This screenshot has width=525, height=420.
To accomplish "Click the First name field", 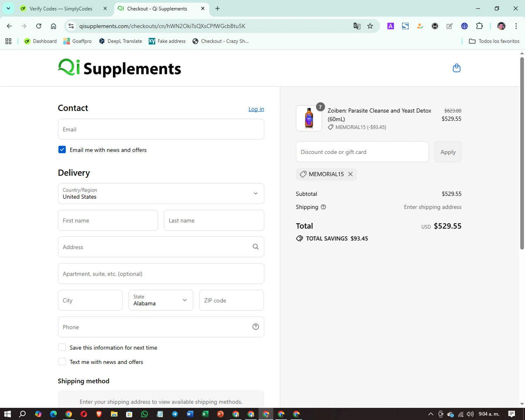I will [x=108, y=220].
